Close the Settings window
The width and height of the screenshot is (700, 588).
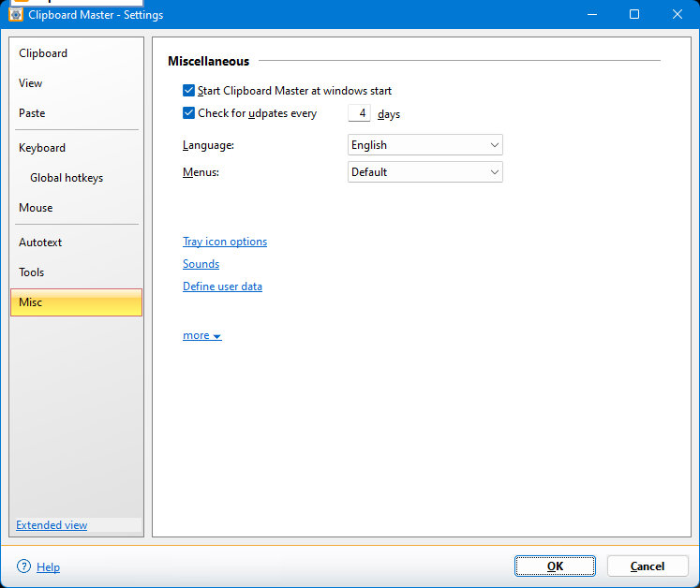pos(678,14)
